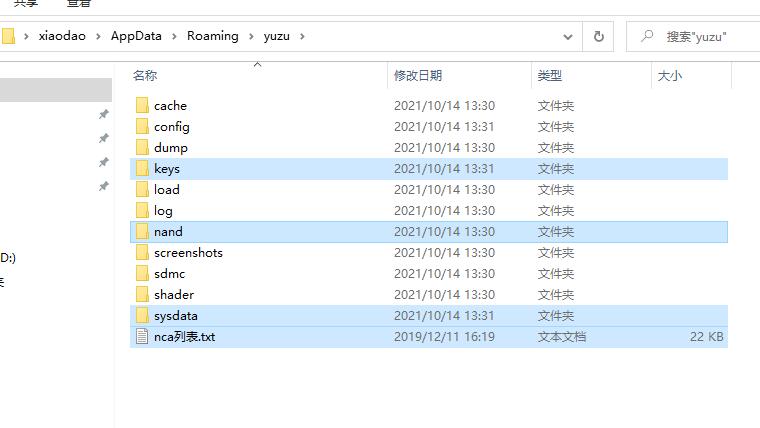Select the sdmc folder name
Image resolution: width=760 pixels, height=428 pixels.
coord(169,273)
